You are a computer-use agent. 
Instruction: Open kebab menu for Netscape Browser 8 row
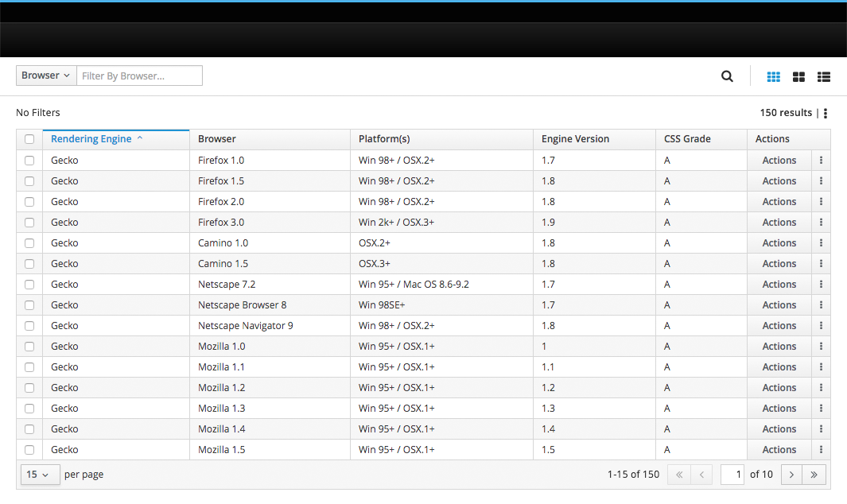click(x=821, y=304)
